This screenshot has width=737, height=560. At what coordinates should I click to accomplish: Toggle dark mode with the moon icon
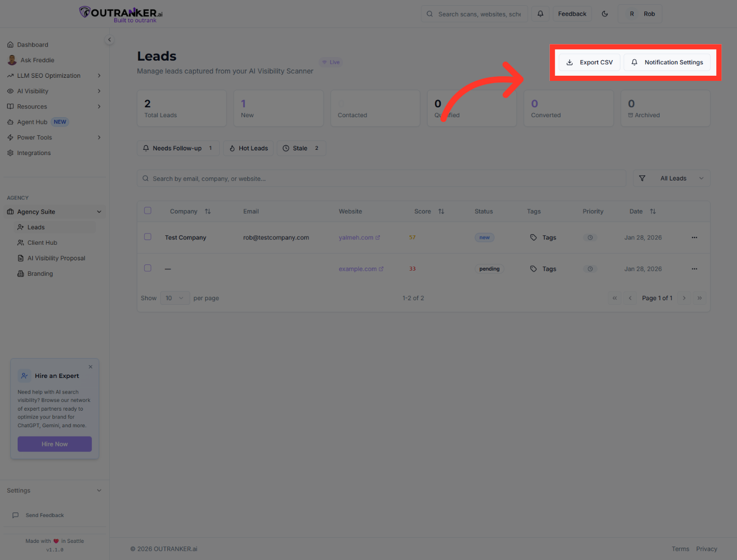[x=605, y=14]
